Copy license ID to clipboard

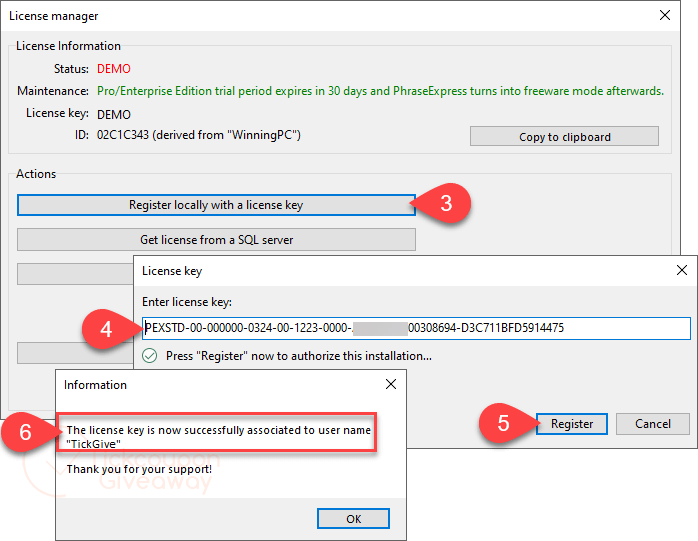point(564,136)
